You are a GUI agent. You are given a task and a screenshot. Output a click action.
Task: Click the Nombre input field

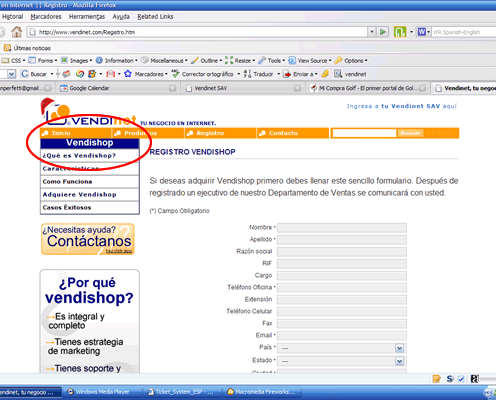tap(342, 228)
